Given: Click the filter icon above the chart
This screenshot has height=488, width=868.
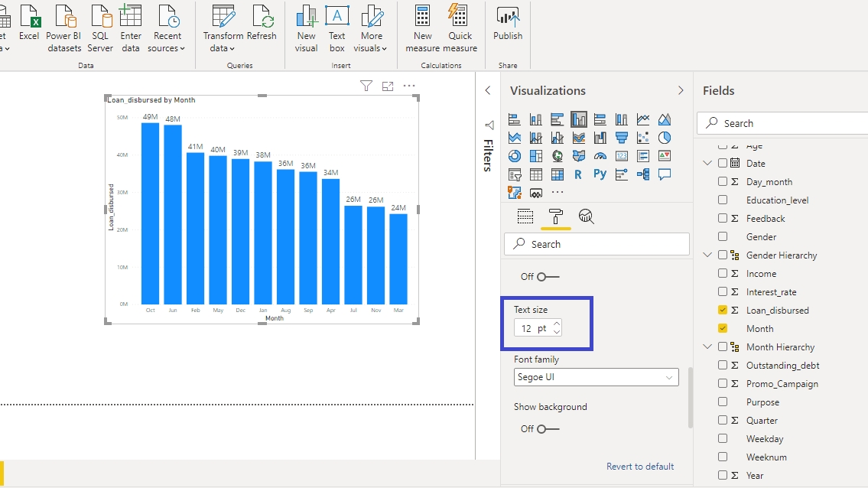Looking at the screenshot, I should pyautogui.click(x=366, y=86).
